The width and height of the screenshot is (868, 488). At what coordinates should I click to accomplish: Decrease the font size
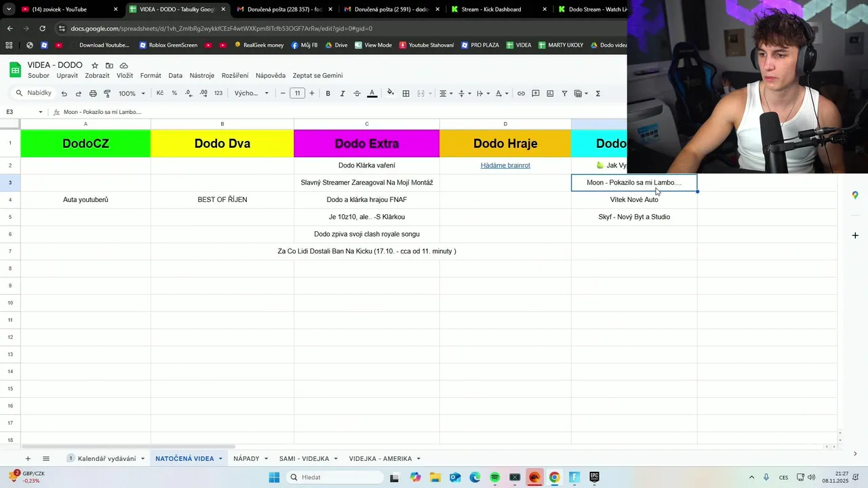(283, 94)
